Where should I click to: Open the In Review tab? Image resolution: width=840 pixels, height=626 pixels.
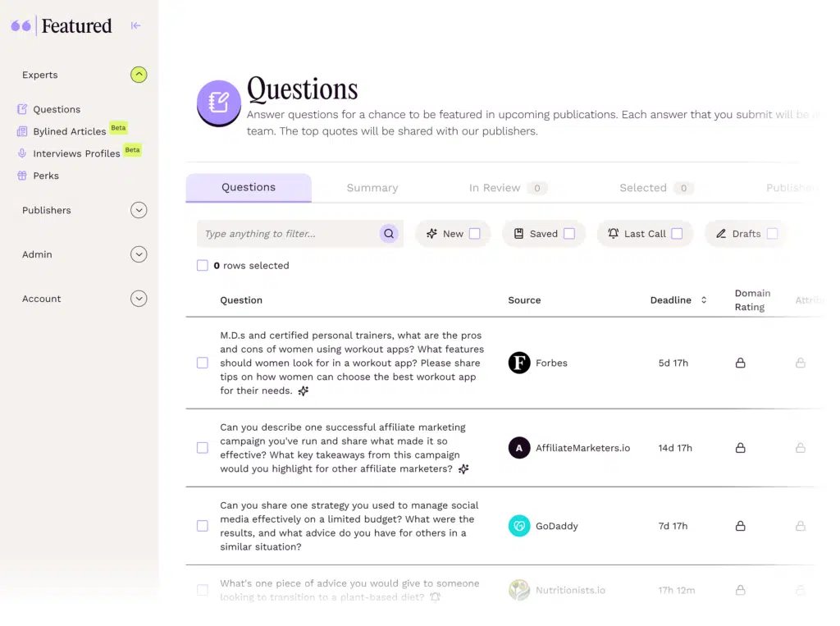(495, 188)
